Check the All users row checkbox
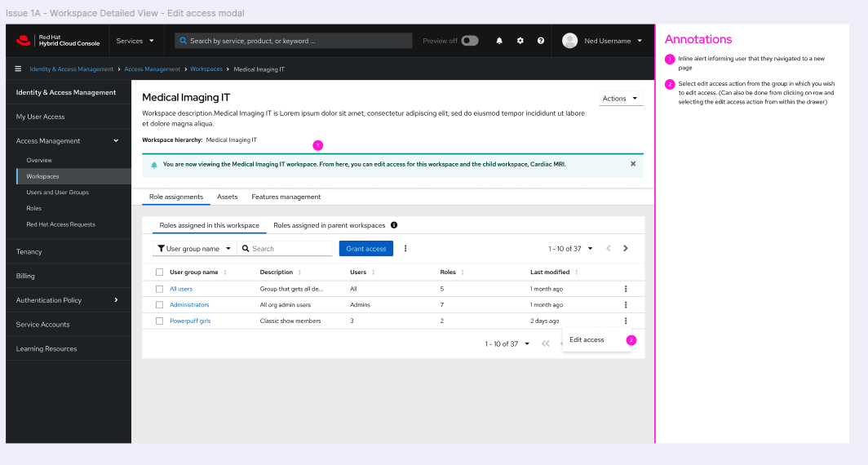 point(160,289)
